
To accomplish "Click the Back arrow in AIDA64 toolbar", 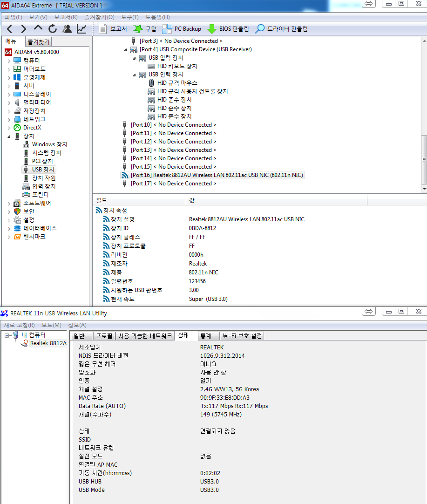I will pos(10,29).
